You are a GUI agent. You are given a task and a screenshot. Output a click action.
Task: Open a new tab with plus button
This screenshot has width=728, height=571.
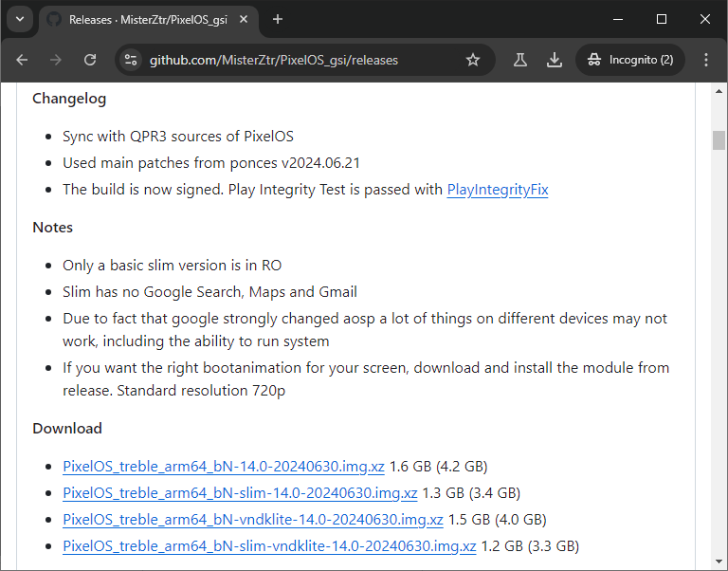click(x=278, y=20)
